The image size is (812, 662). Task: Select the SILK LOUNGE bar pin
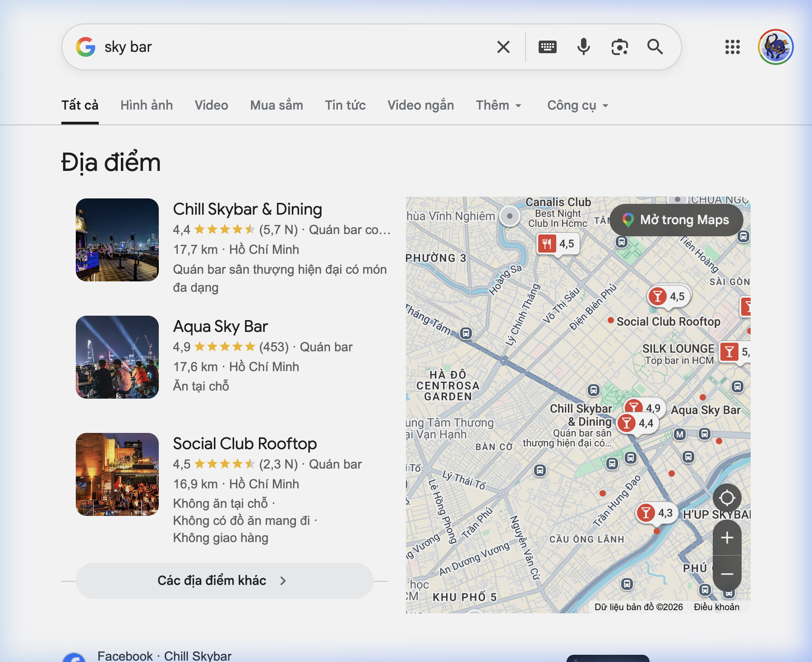(x=735, y=352)
